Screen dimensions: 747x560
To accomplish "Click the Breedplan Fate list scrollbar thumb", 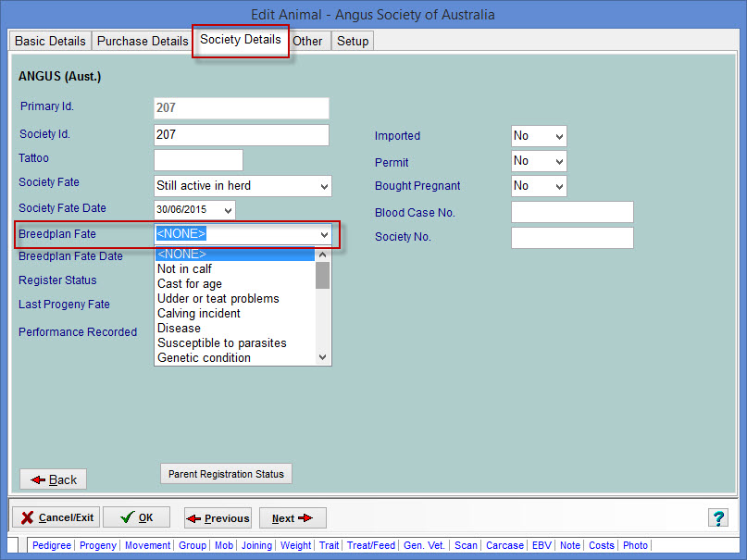I will coord(322,275).
